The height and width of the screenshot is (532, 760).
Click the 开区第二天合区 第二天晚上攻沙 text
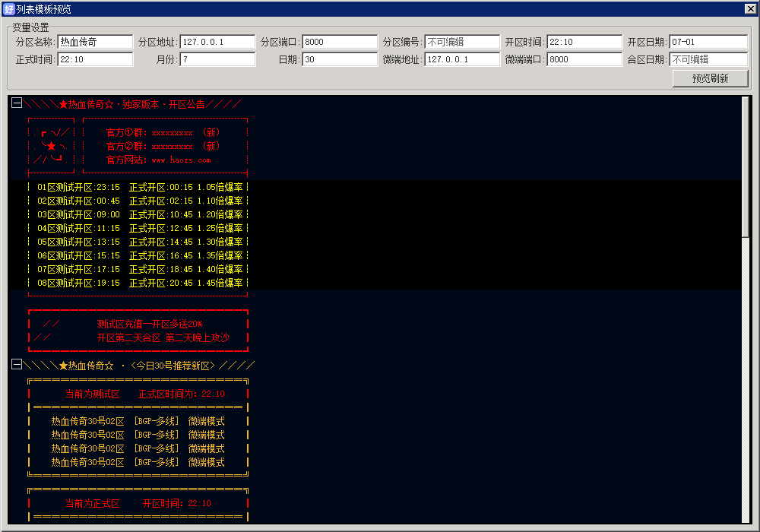(x=163, y=337)
